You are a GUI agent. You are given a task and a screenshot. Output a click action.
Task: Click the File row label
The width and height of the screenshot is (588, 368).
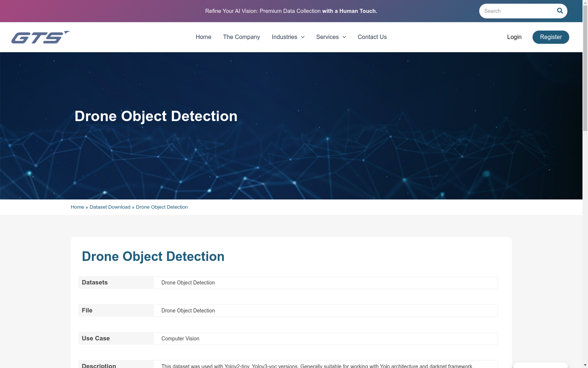click(x=87, y=310)
